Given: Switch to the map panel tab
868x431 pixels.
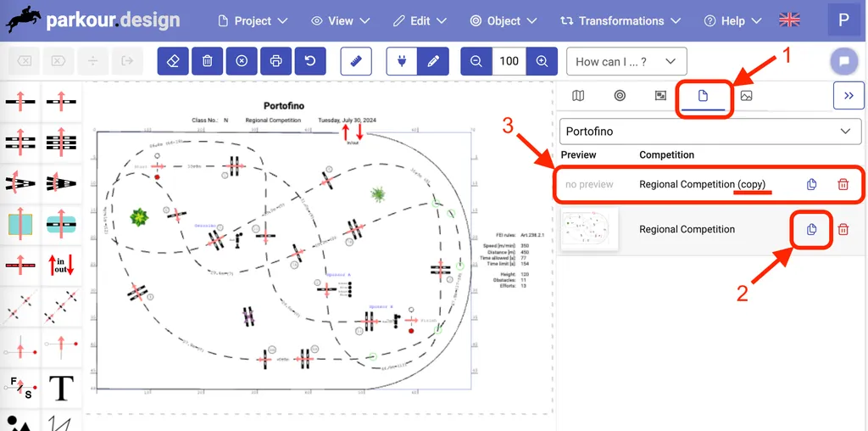Looking at the screenshot, I should (578, 96).
